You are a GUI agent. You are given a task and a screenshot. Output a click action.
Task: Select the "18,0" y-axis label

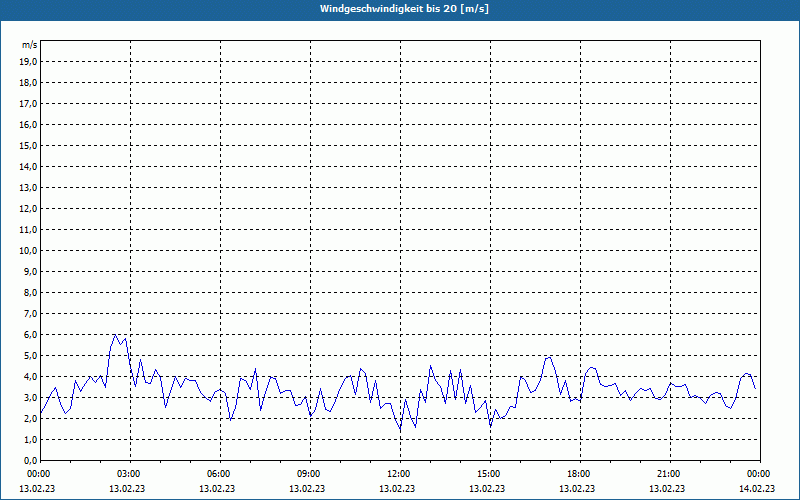[28, 83]
